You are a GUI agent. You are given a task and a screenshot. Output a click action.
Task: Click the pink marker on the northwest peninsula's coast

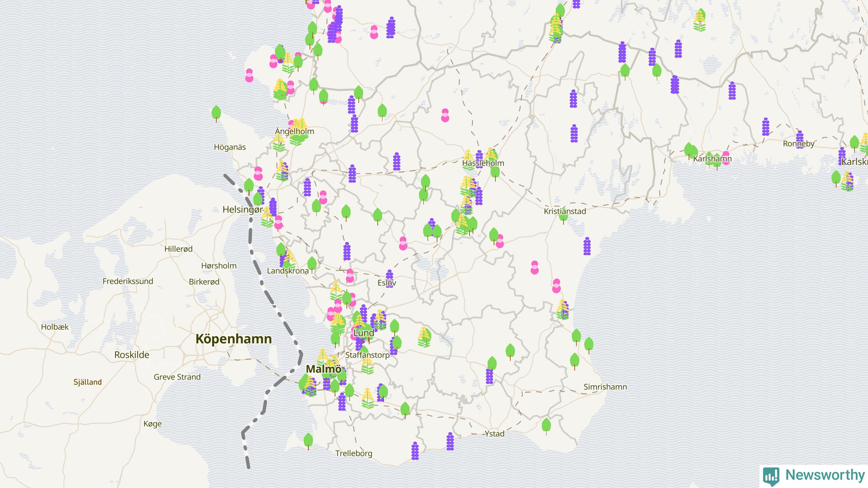click(x=249, y=75)
